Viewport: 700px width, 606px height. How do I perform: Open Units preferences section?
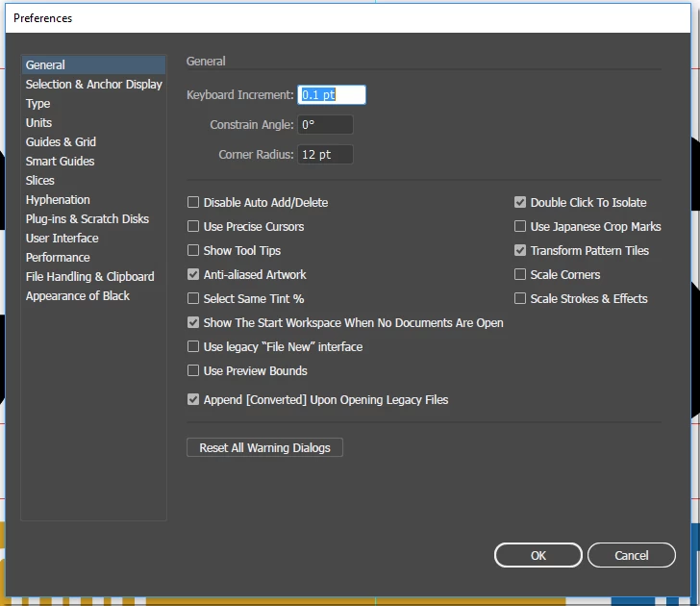coord(93,123)
